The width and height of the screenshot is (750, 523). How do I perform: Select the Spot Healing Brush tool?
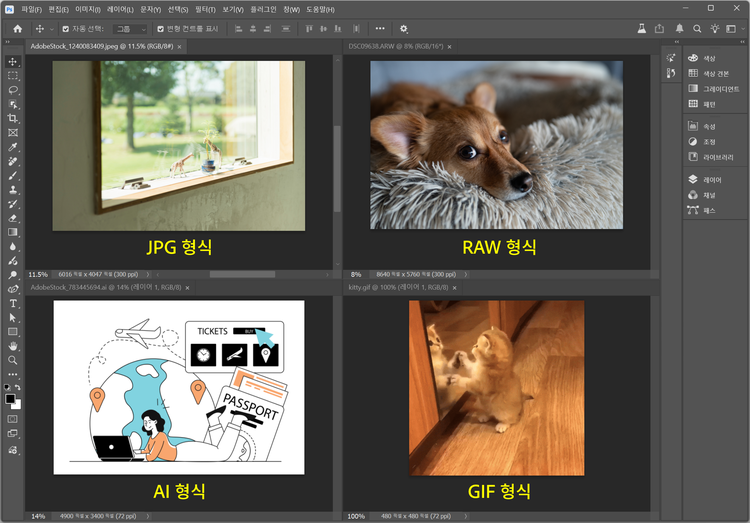[x=12, y=161]
